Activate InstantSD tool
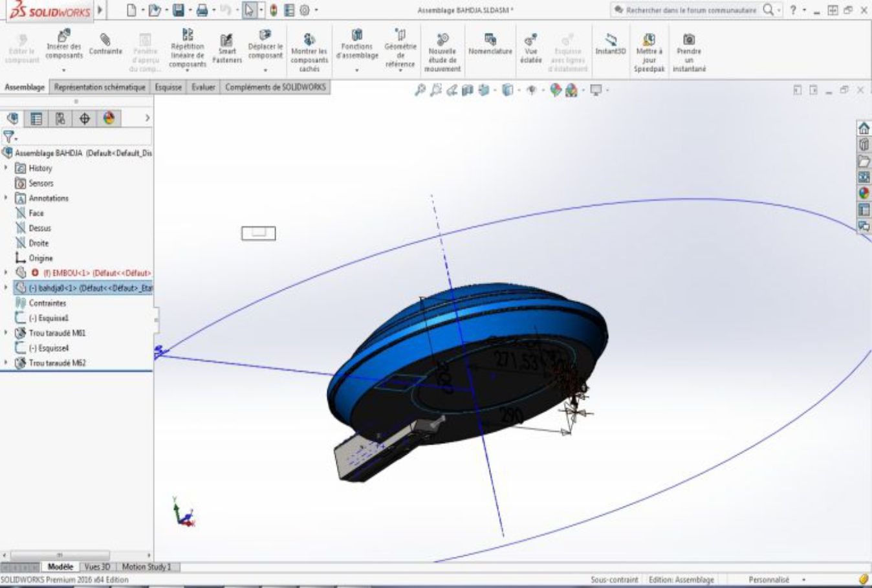872x588 pixels. pyautogui.click(x=610, y=40)
